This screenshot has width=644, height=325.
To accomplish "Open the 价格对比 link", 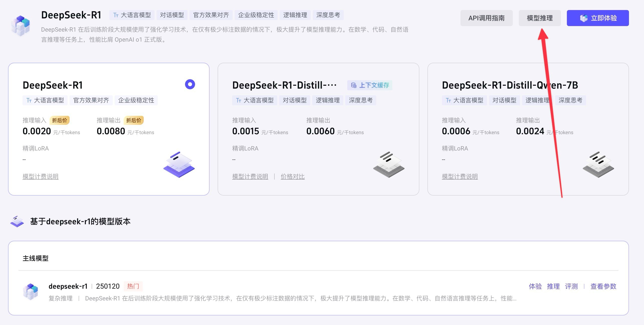I will pos(293,177).
